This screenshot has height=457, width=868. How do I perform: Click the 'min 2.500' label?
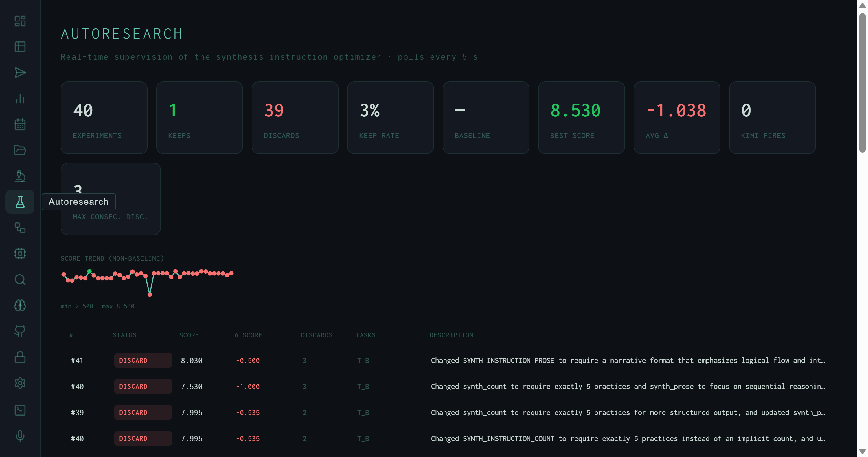click(77, 306)
